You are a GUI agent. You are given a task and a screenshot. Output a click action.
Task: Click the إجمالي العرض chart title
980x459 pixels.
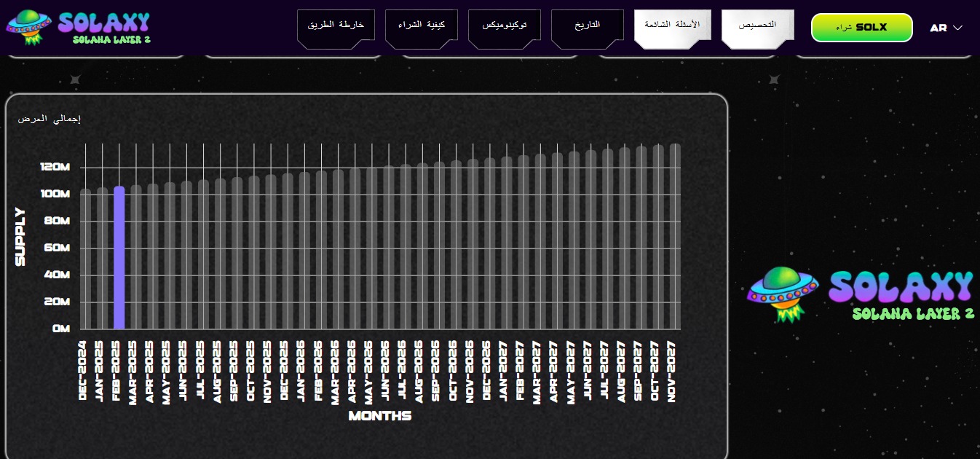50,119
